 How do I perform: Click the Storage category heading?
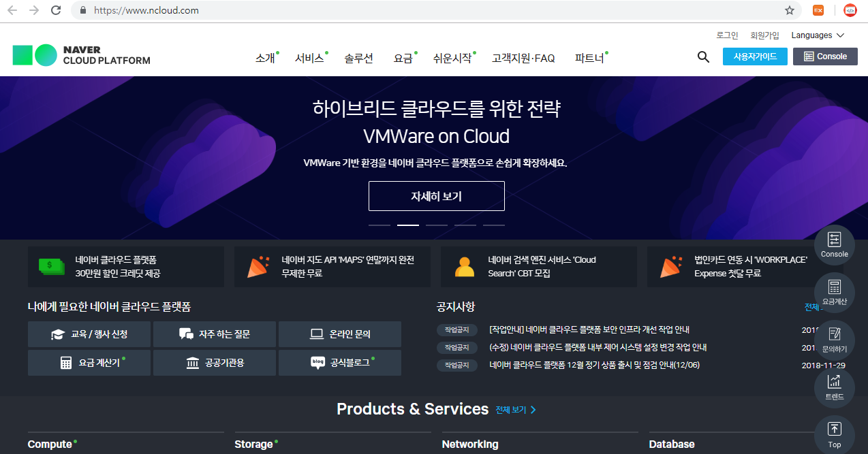pos(253,444)
